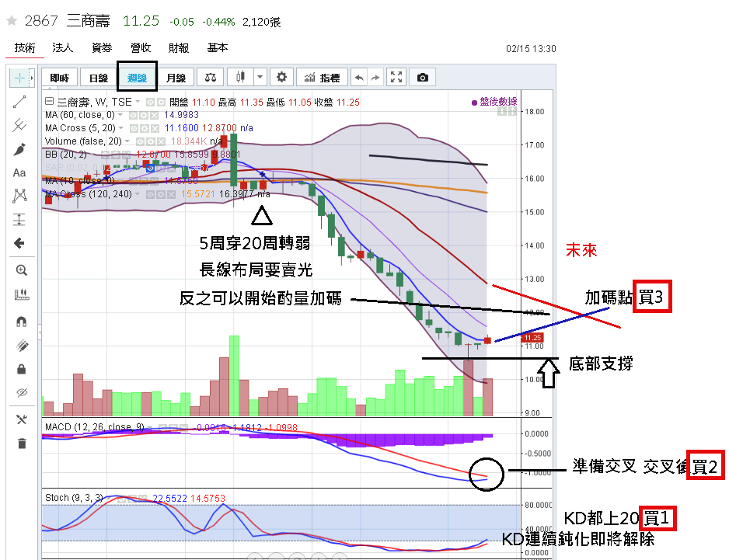Screen dimensions: 729x560
Task: Remove MA (60, close, 0) indicator
Action: tap(154, 115)
